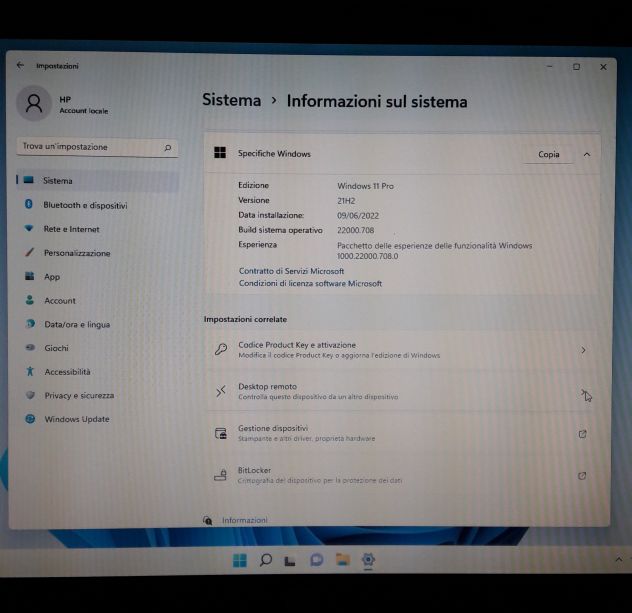Open the HP account avatar

(34, 103)
